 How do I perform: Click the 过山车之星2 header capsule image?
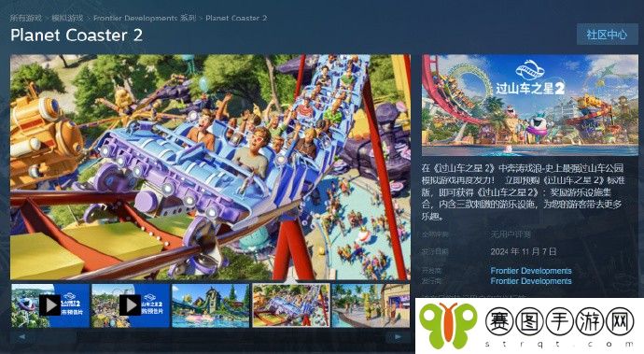point(530,106)
